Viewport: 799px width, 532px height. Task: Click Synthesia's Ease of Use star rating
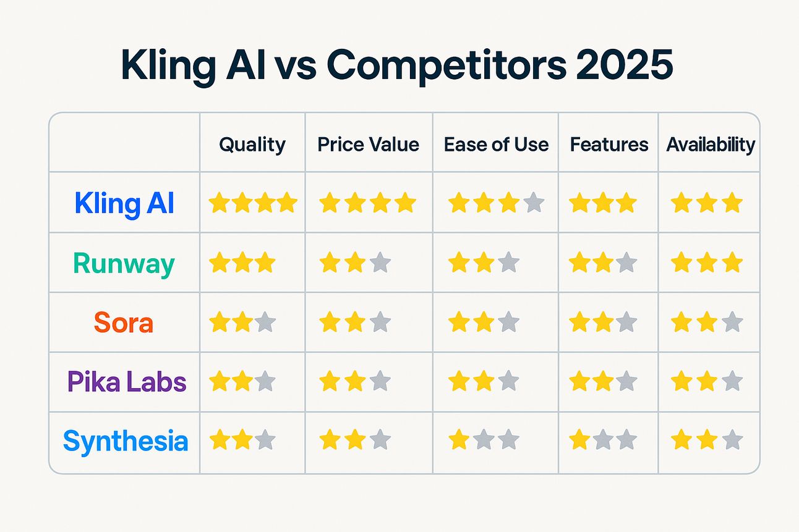pyautogui.click(x=484, y=441)
